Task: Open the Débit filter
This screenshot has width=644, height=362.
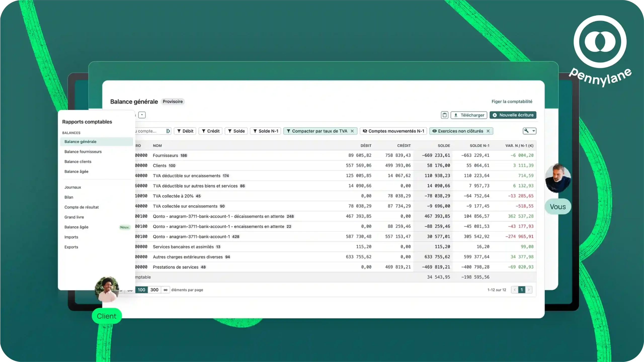Action: click(x=185, y=131)
